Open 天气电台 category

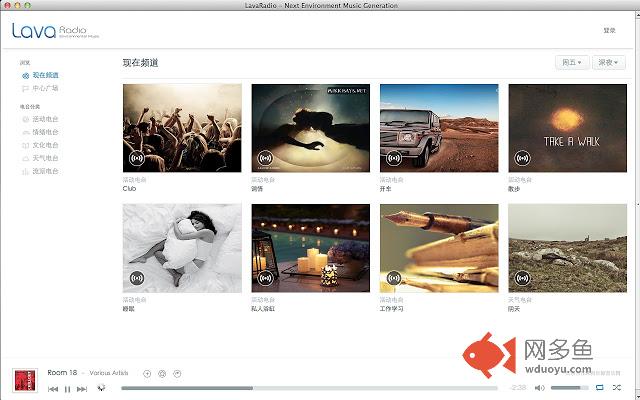click(x=40, y=158)
